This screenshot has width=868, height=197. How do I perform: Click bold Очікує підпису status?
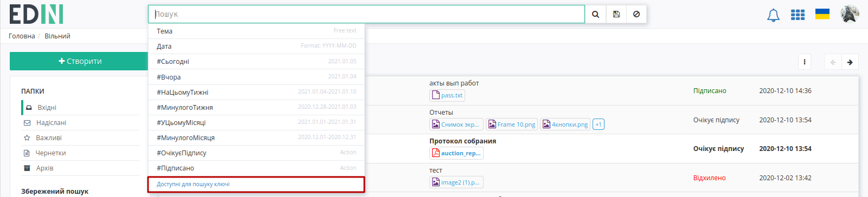pyautogui.click(x=718, y=149)
